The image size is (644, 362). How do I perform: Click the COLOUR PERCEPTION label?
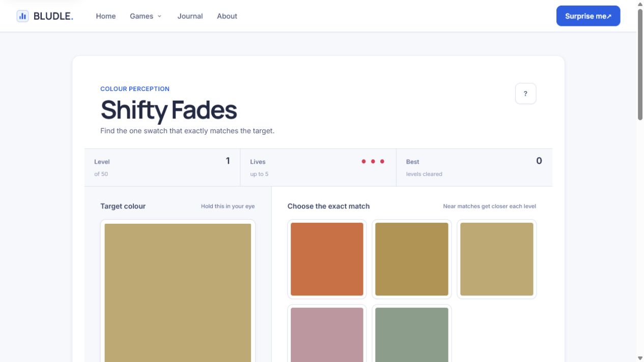135,88
